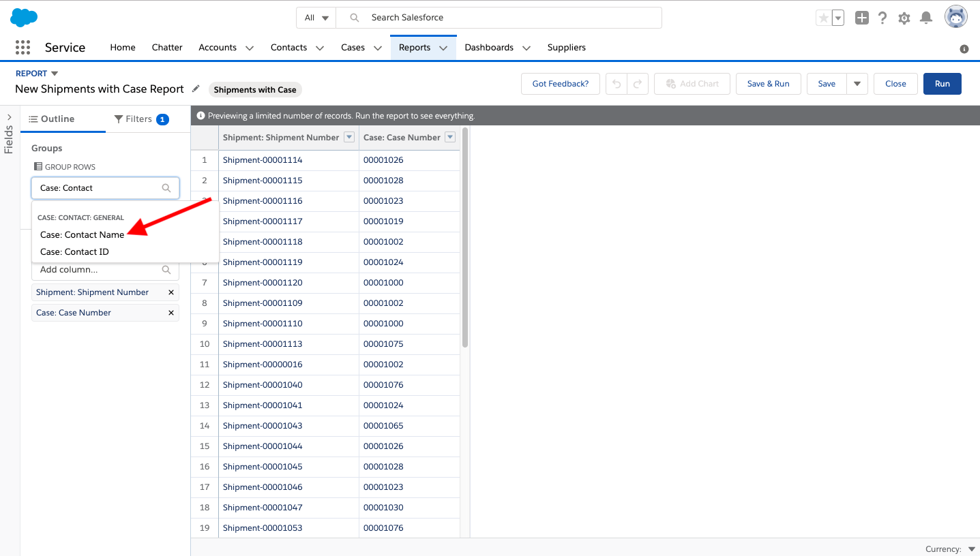
Task: Click the Salesforce cloud logo
Action: click(24, 18)
